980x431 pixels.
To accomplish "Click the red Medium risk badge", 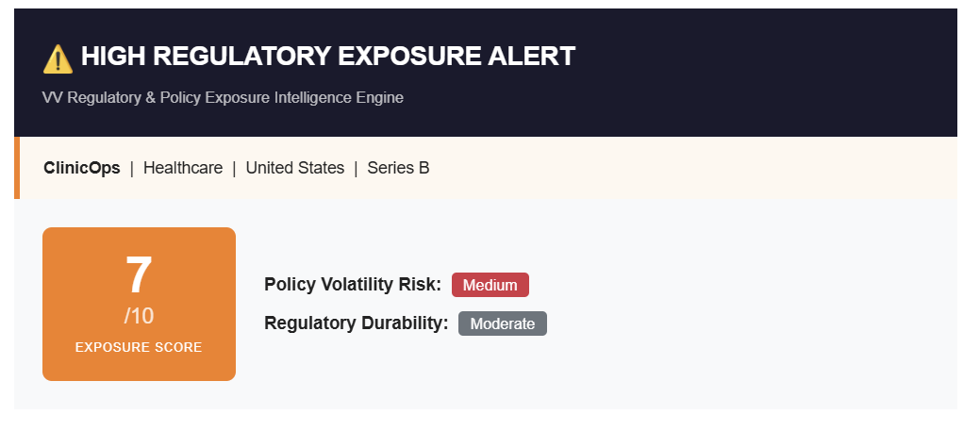I will point(490,285).
